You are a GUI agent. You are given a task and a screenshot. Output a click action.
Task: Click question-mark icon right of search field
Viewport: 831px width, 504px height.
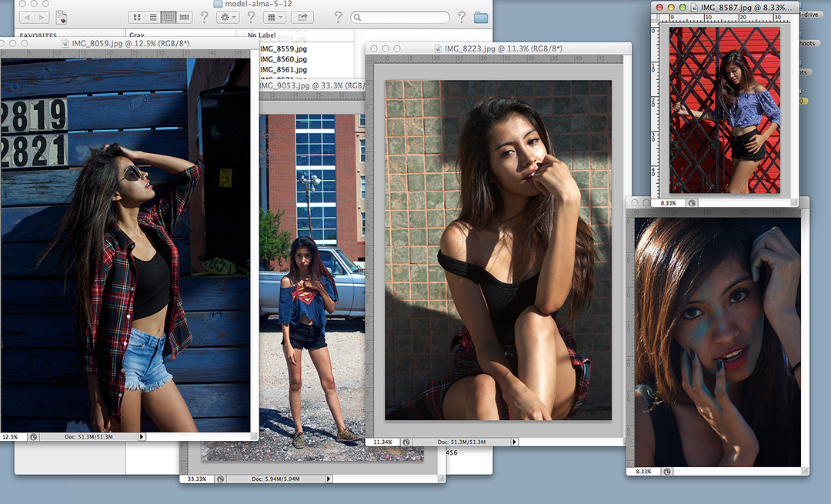[462, 18]
